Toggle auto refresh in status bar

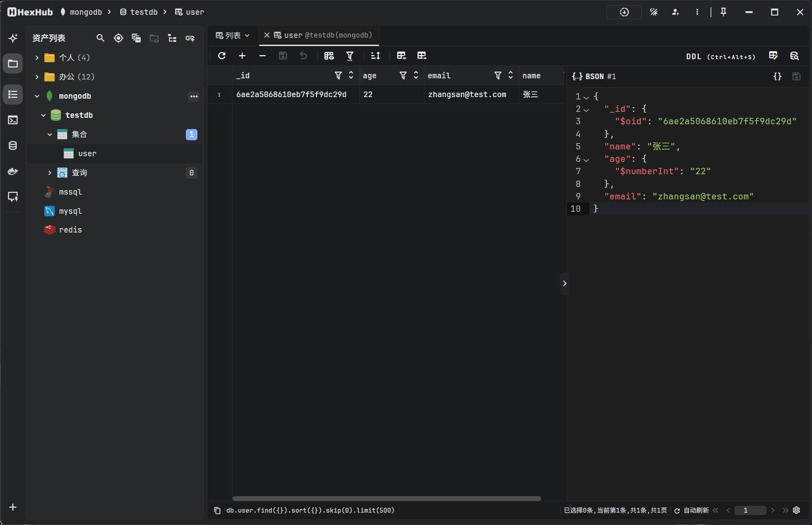692,510
